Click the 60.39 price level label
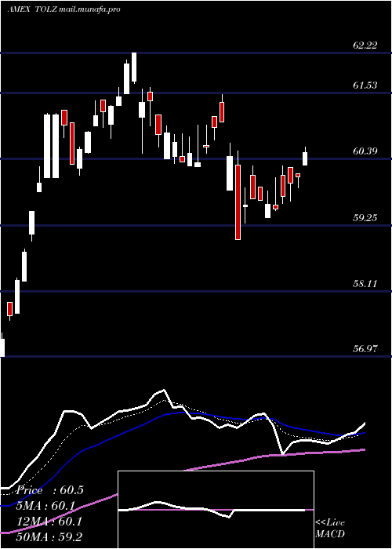392x549 pixels. [365, 151]
